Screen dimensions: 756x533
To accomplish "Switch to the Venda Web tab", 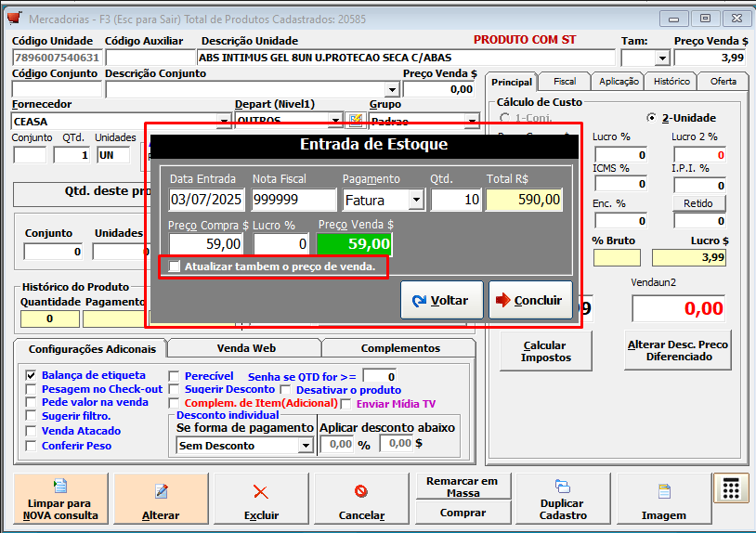I will coord(244,348).
